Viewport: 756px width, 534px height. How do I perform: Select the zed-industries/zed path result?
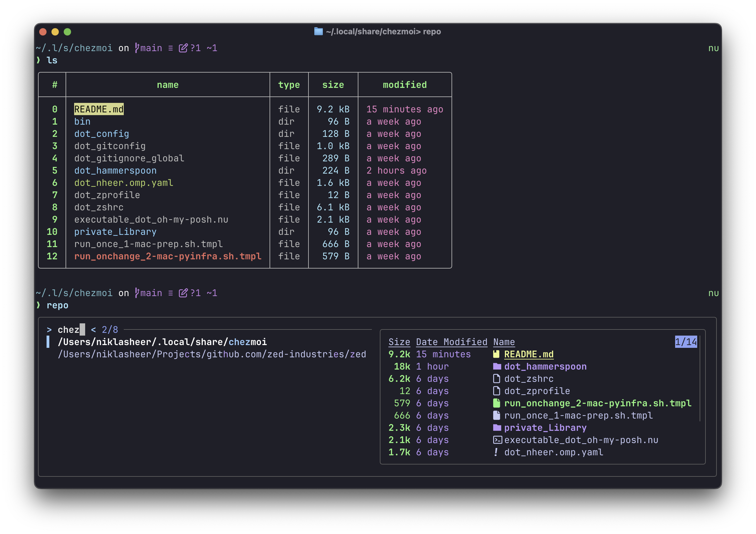coord(212,354)
